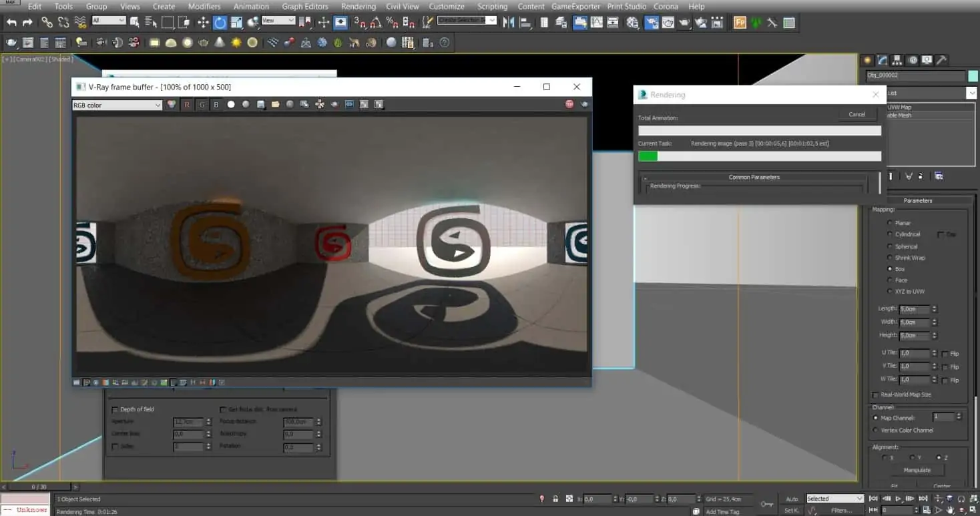980x516 pixels.
Task: Cancel the rendering in progress
Action: click(857, 114)
